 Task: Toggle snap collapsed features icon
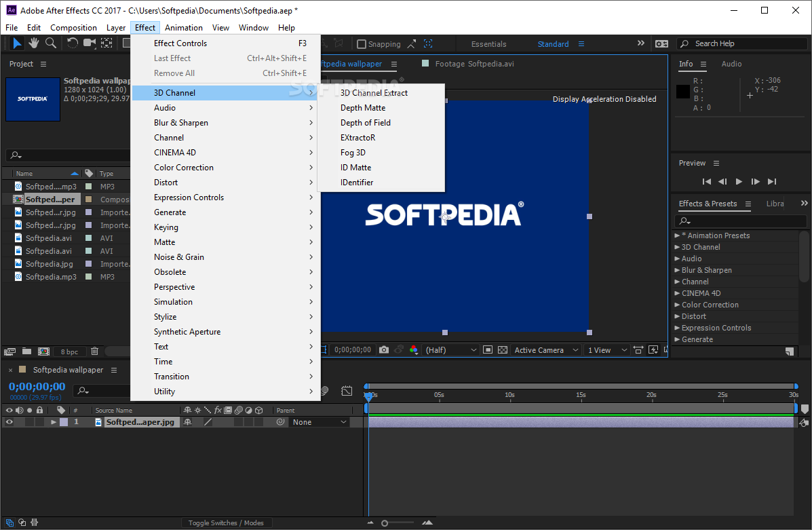point(428,43)
